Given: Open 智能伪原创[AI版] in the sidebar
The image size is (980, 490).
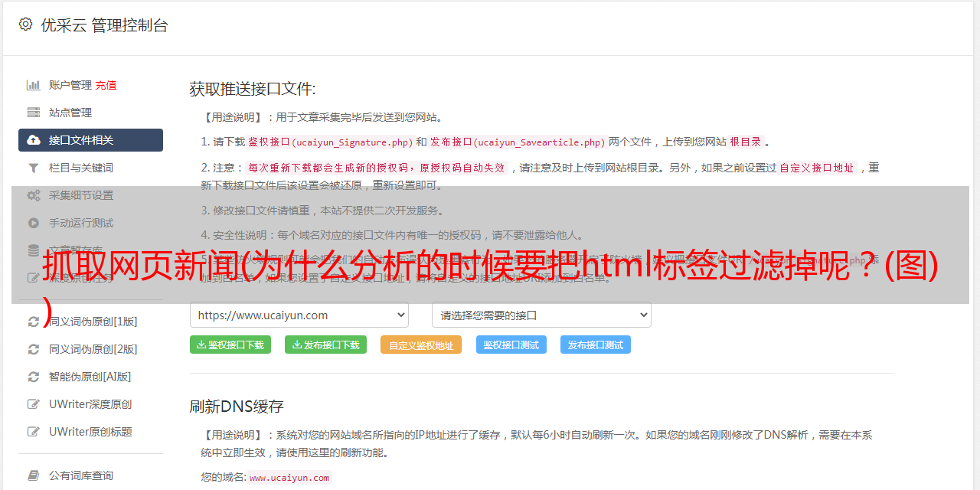Looking at the screenshot, I should (90, 377).
